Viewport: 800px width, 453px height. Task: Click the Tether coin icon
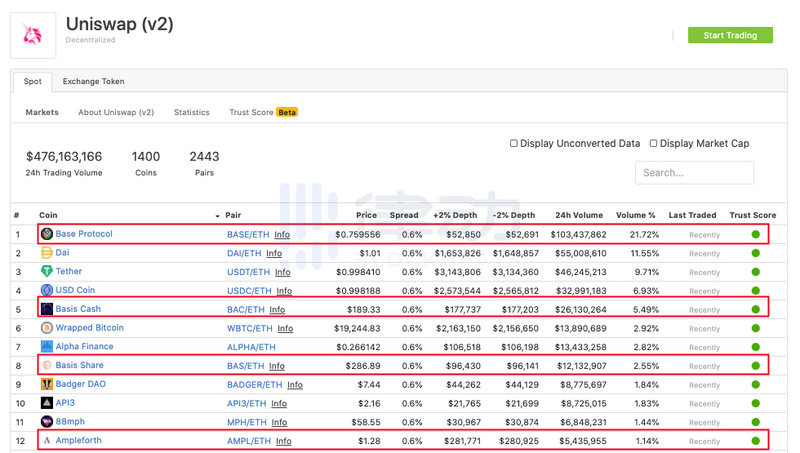coord(47,271)
